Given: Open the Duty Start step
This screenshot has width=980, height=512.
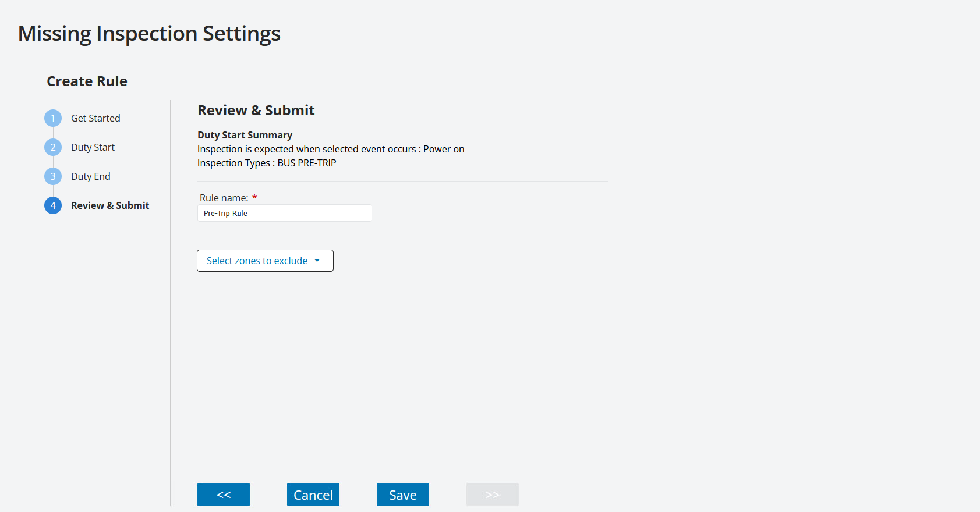Looking at the screenshot, I should (93, 147).
